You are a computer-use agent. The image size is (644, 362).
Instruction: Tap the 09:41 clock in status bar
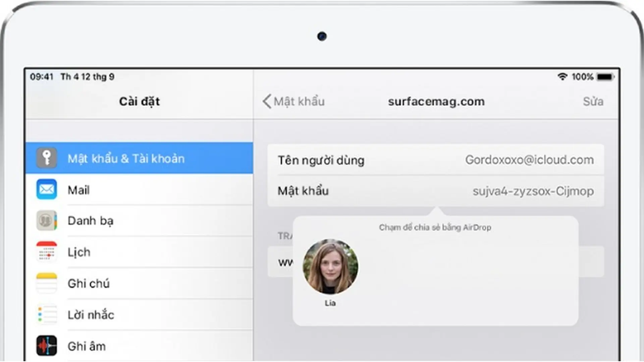[42, 77]
